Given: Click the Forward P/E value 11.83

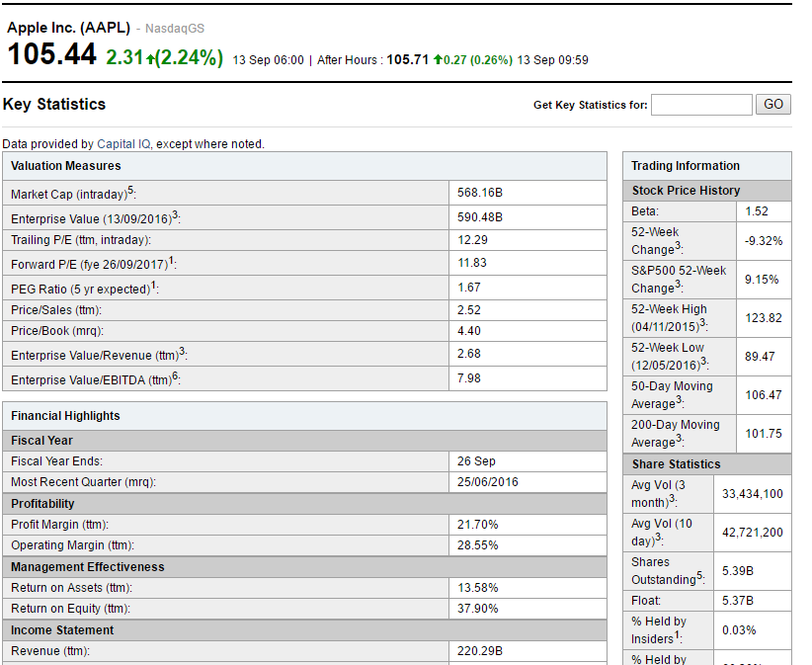Looking at the screenshot, I should 472,263.
